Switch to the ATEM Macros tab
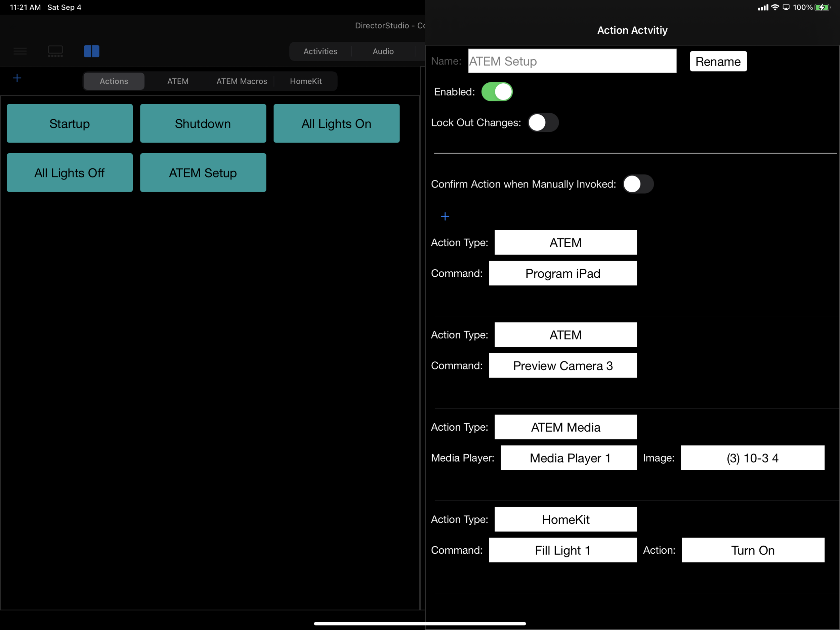The width and height of the screenshot is (840, 630). [242, 81]
